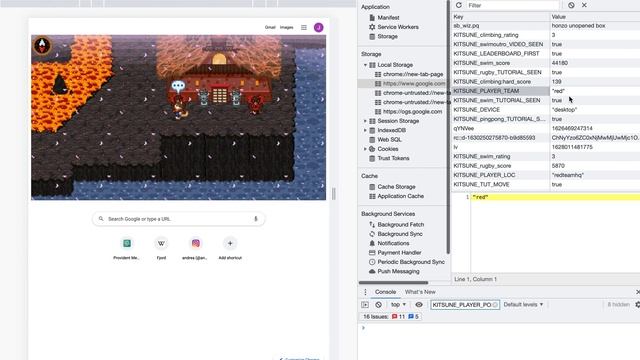Switch to the Console drawer tab
The height and width of the screenshot is (360, 640).
pyautogui.click(x=385, y=292)
